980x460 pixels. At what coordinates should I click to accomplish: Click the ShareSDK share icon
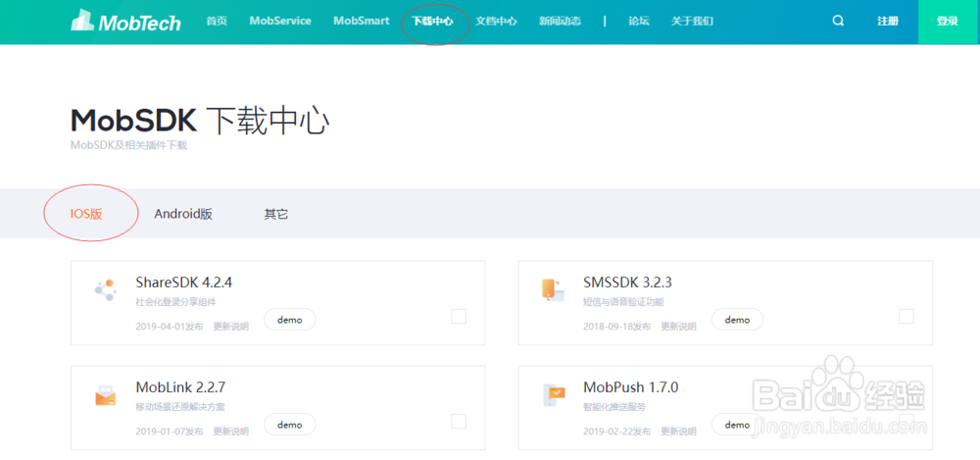(105, 289)
